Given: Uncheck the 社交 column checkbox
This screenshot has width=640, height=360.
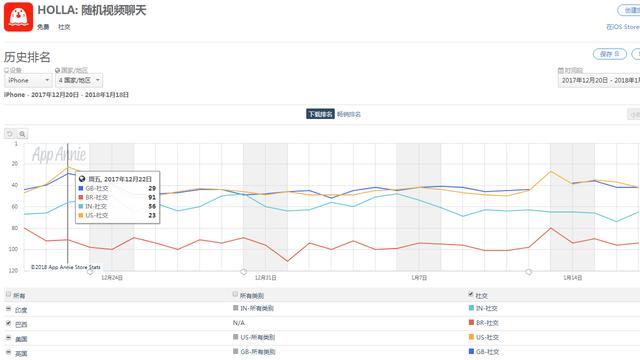Looking at the screenshot, I should coord(471,294).
